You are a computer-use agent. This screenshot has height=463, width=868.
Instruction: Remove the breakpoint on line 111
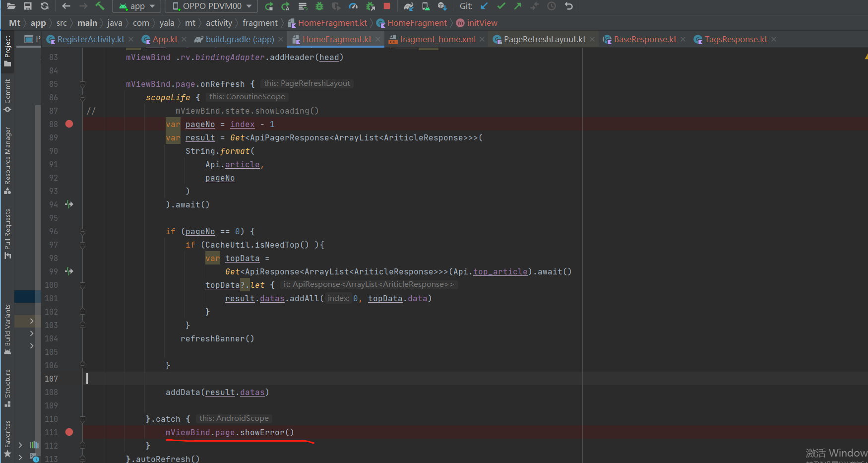click(69, 432)
